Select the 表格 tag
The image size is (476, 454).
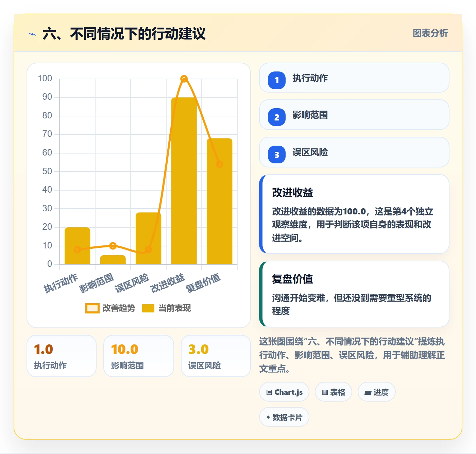[334, 392]
